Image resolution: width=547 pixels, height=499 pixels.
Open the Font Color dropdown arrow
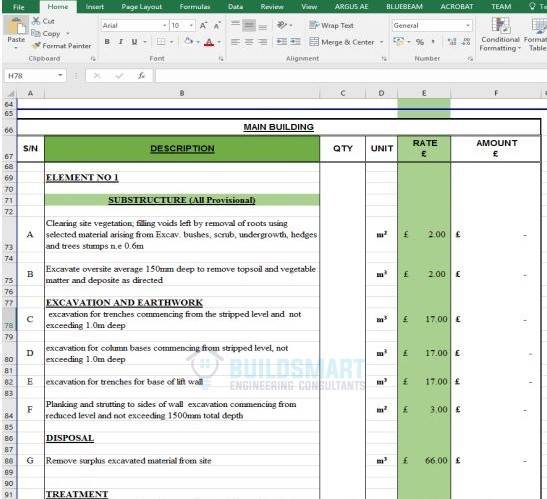(219, 42)
